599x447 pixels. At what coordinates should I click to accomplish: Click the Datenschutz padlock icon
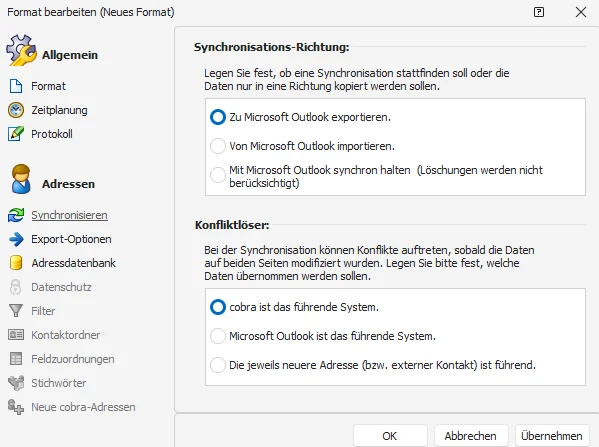coord(16,287)
